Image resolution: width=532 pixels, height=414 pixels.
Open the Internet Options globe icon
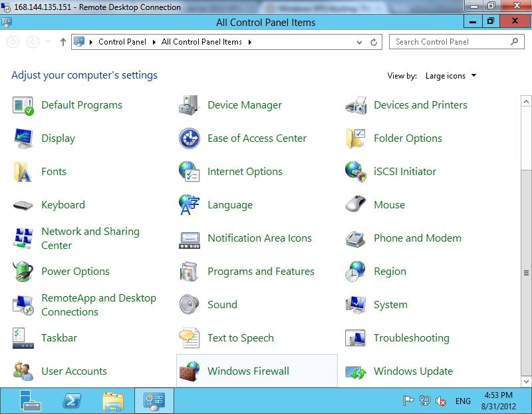(189, 172)
